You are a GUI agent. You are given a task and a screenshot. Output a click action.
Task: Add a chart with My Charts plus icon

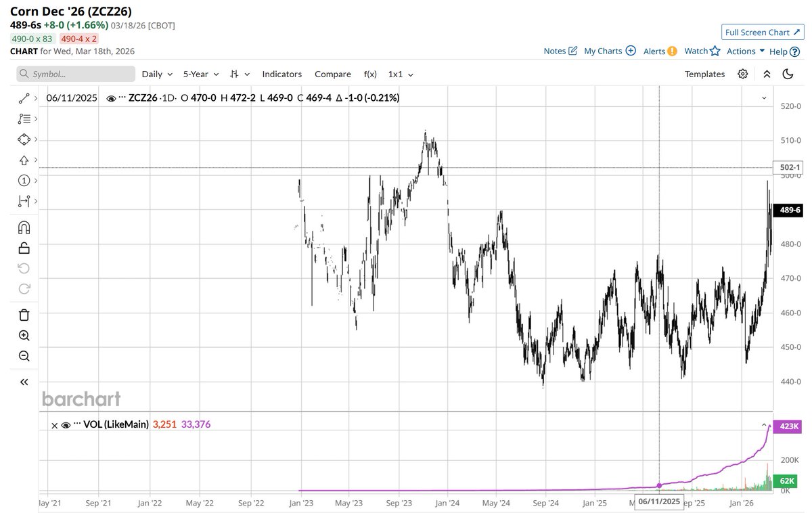pos(631,51)
